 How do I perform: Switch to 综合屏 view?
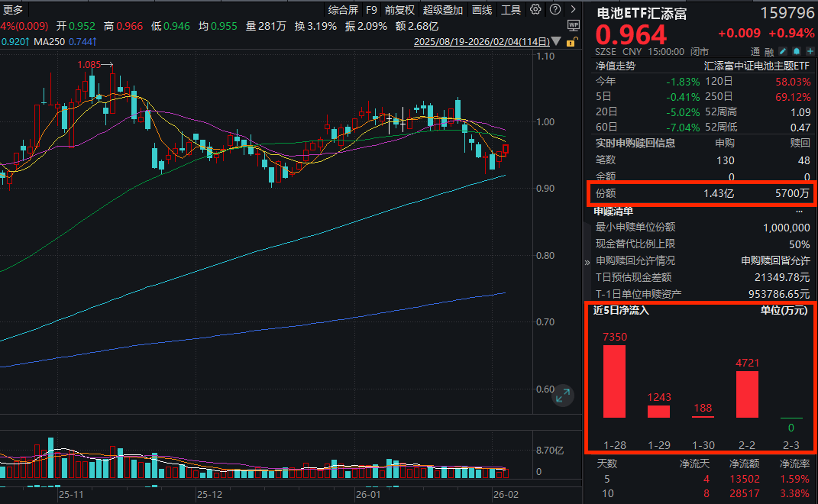pos(343,10)
